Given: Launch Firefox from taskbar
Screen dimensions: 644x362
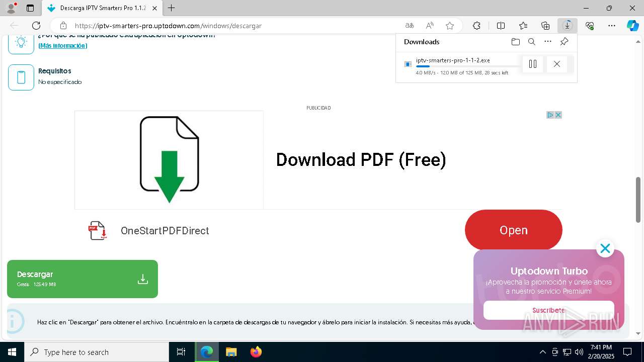Looking at the screenshot, I should 256,352.
